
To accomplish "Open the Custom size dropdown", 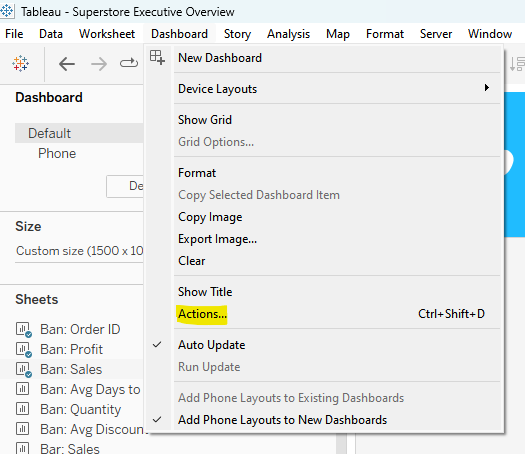I will pos(79,251).
